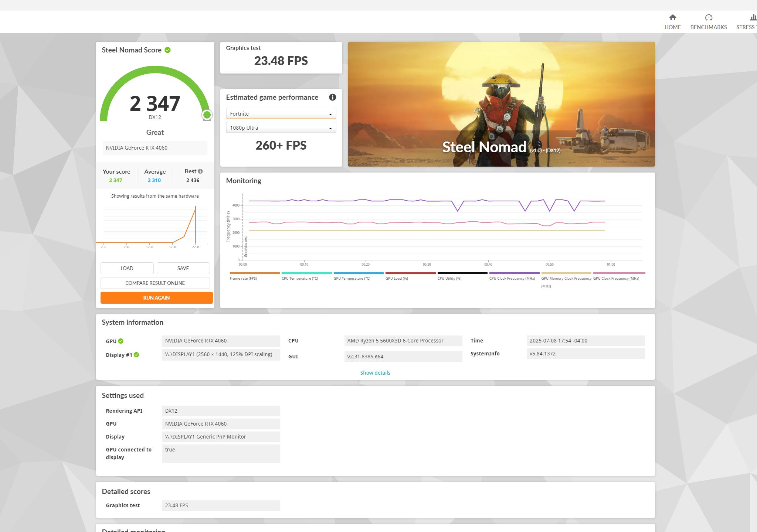Click the purple CPU Clock Frequency color bar

coord(514,273)
